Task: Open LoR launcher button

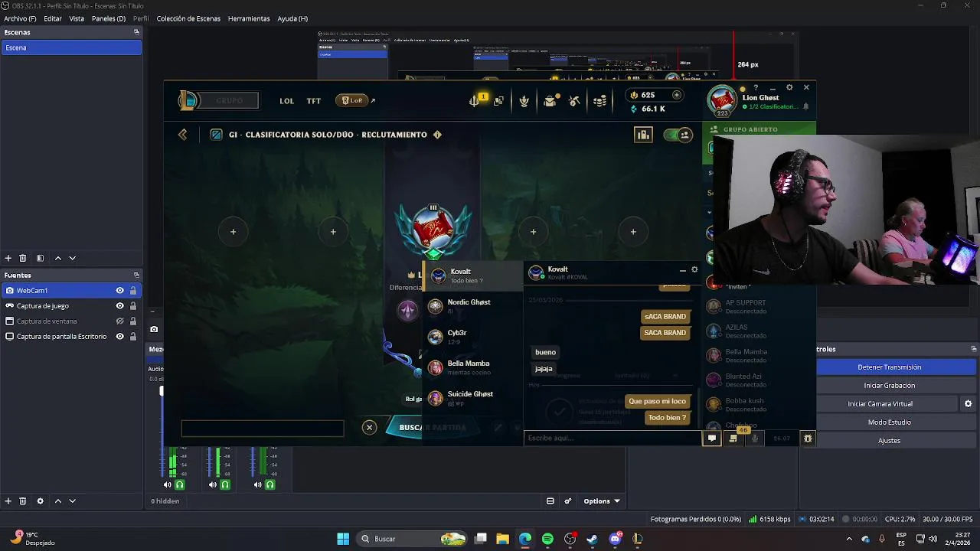Action: tap(356, 100)
